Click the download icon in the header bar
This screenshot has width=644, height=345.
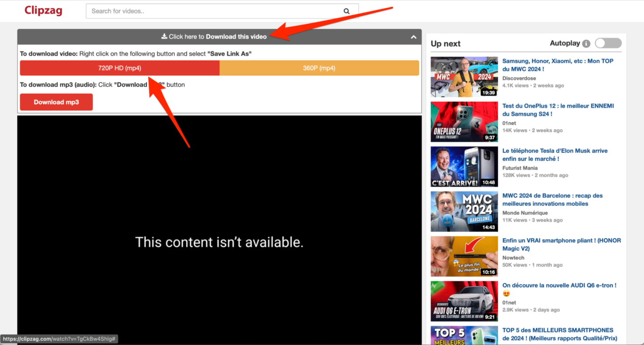click(x=164, y=36)
